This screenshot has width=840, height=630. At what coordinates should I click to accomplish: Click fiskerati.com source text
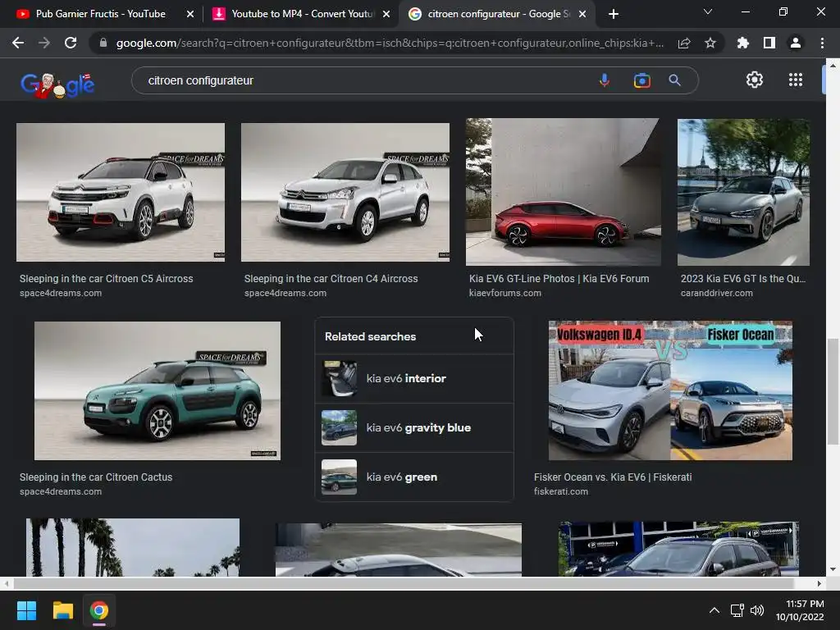(x=561, y=491)
